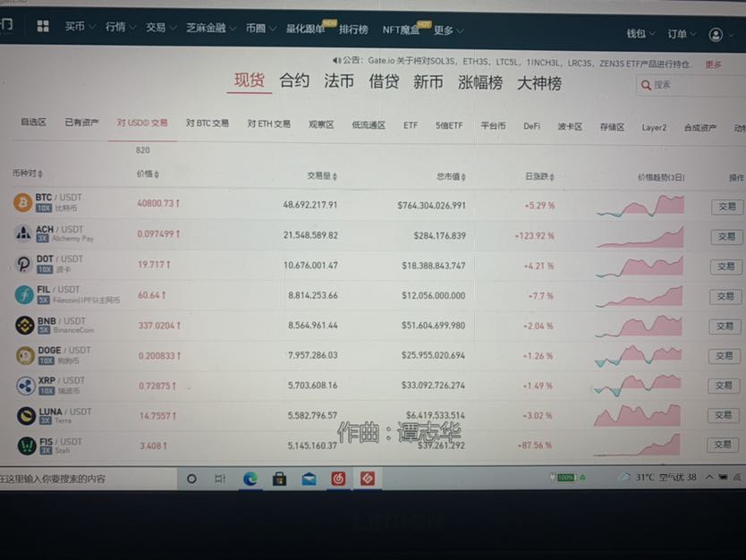Click the weather 31°C tray widget
Viewport: 746px width, 560px height.
coord(657,477)
